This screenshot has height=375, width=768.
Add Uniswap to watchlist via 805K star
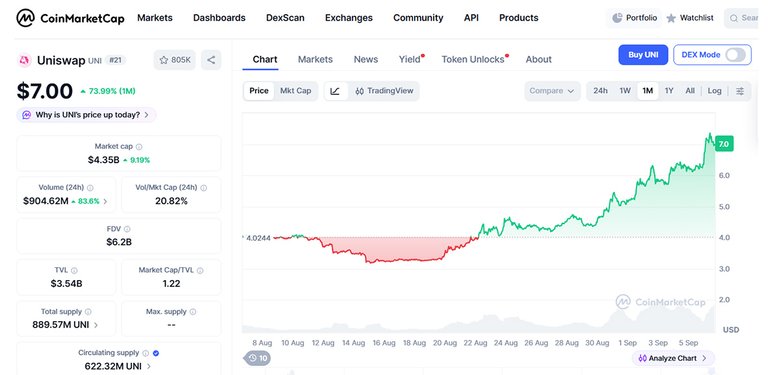(x=175, y=60)
